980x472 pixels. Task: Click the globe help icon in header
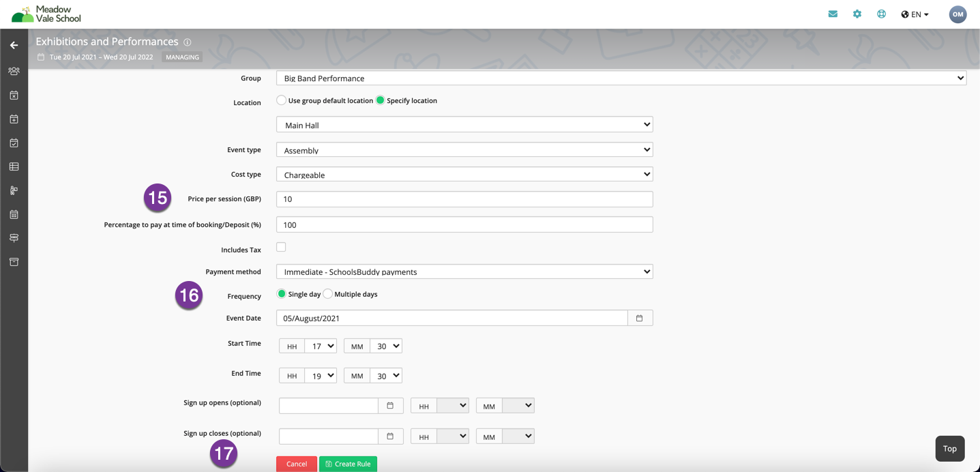click(881, 14)
